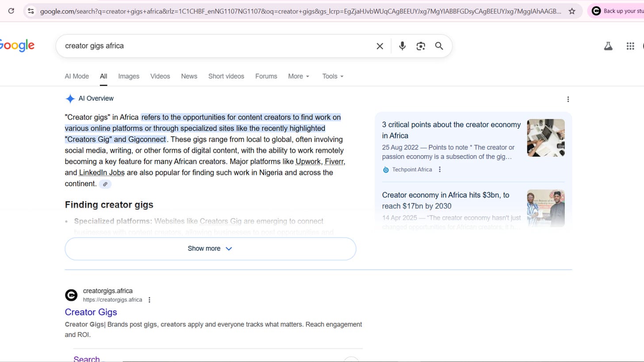Screen dimensions: 644x362
Task: Submit search with the magnifier icon
Action: [x=439, y=46]
